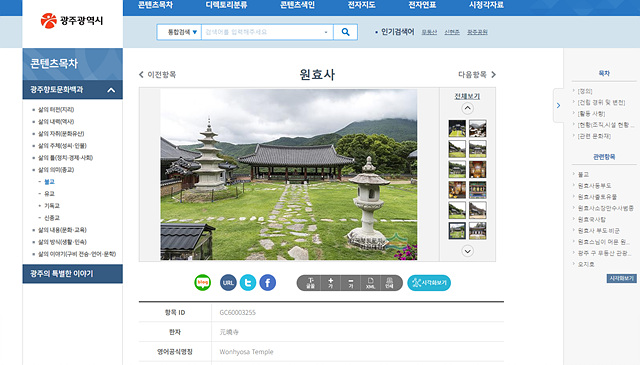Click small 시각화보기 button in right panel

point(621,278)
